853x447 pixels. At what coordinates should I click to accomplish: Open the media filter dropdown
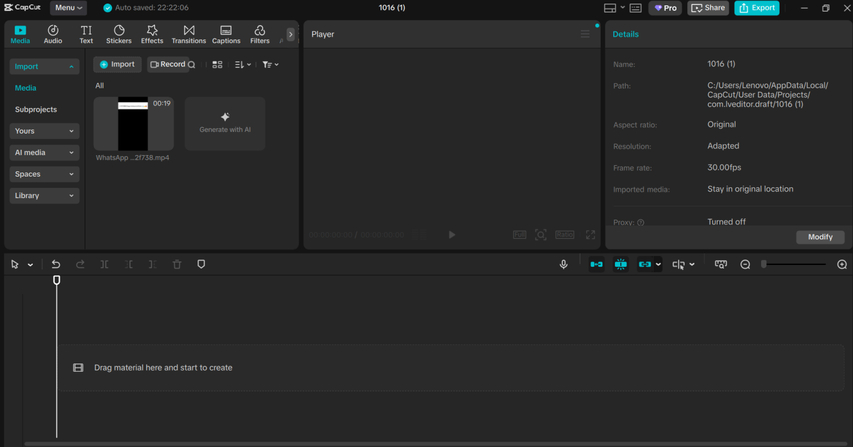(270, 65)
